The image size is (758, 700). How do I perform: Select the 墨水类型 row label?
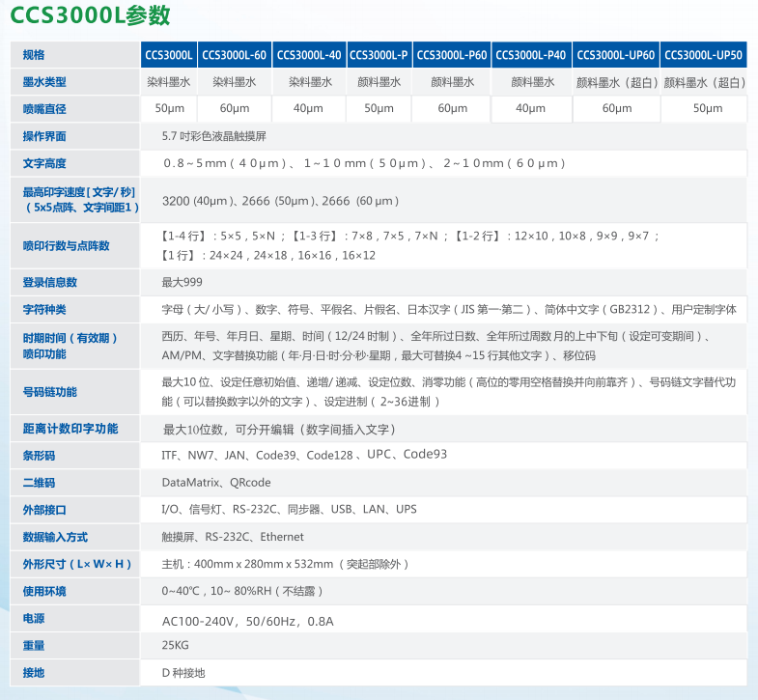point(44,82)
